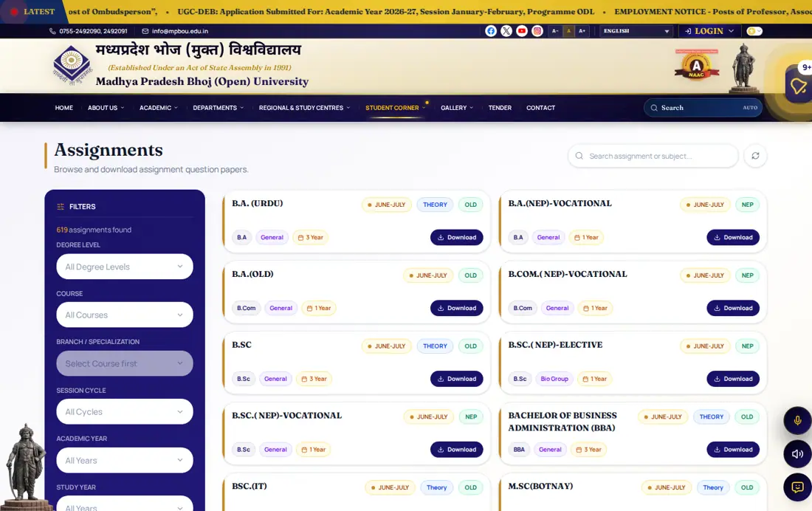Viewport: 812px width, 511px height.
Task: Click the OLD tag on B.A.(OLD) card
Action: (x=471, y=275)
